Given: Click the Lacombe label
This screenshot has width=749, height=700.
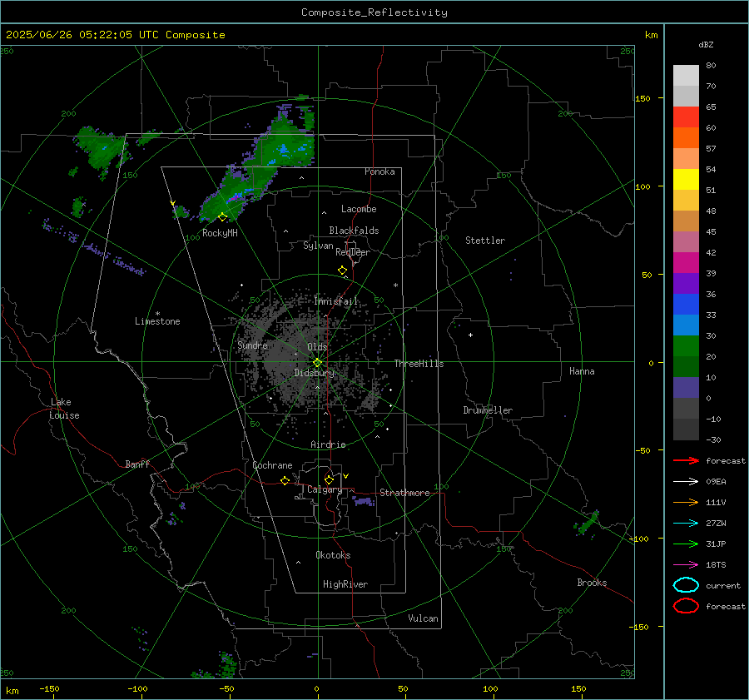Looking at the screenshot, I should point(359,209).
